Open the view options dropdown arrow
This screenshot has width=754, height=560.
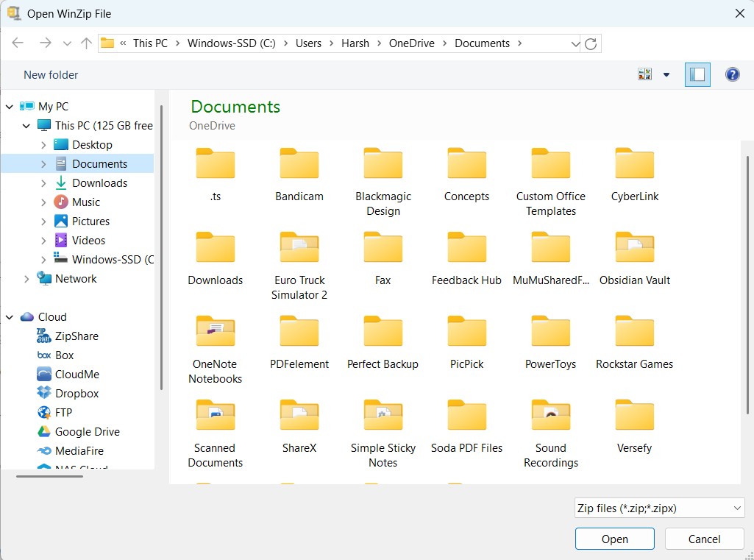(666, 74)
